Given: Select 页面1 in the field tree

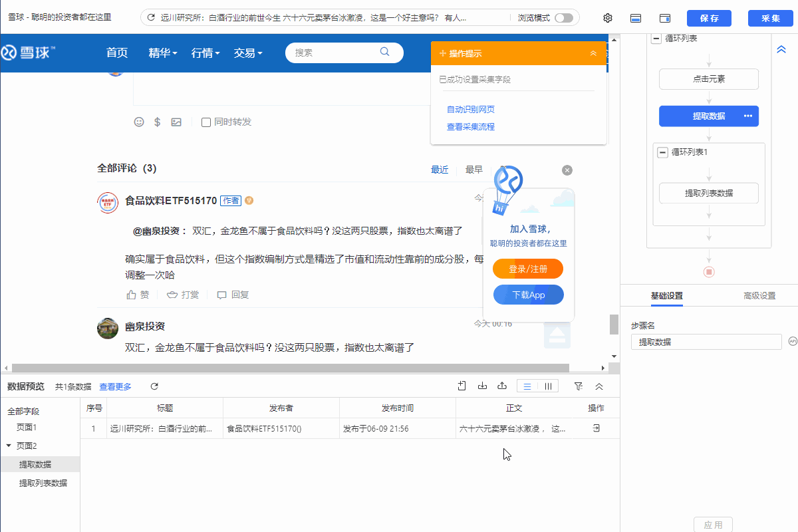Looking at the screenshot, I should point(27,428).
